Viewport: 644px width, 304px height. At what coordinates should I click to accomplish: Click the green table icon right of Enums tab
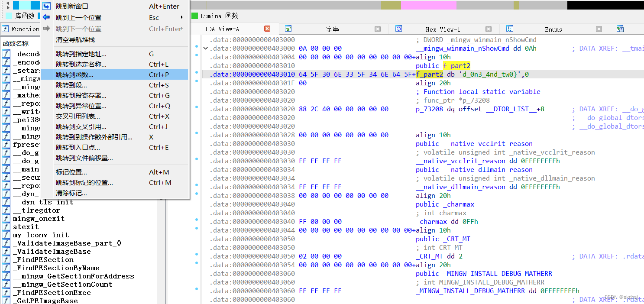point(620,29)
